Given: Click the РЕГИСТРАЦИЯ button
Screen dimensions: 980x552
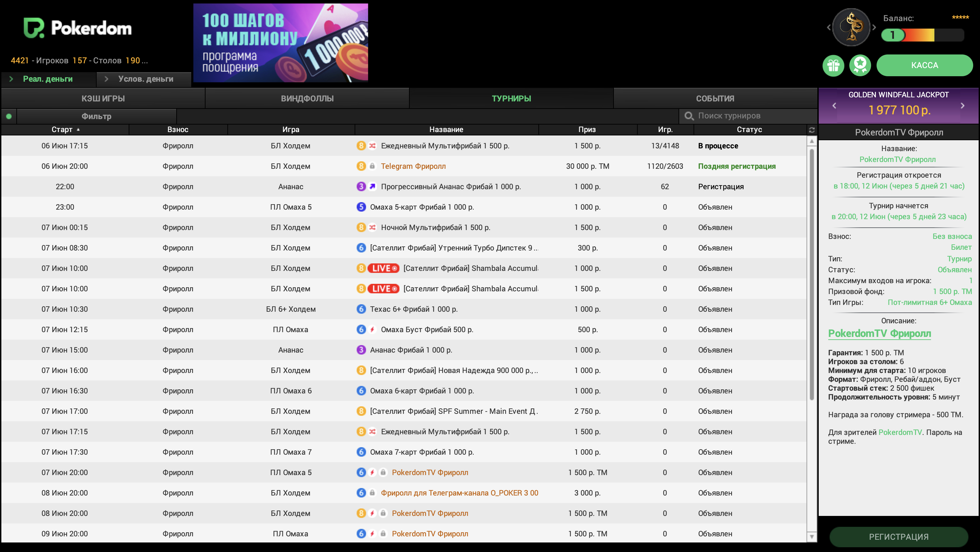Looking at the screenshot, I should [899, 537].
